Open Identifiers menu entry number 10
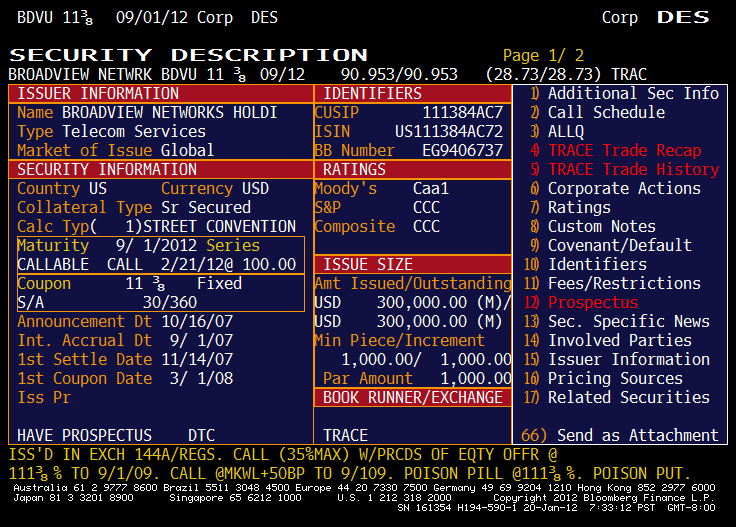This screenshot has height=527, width=736. [585, 265]
